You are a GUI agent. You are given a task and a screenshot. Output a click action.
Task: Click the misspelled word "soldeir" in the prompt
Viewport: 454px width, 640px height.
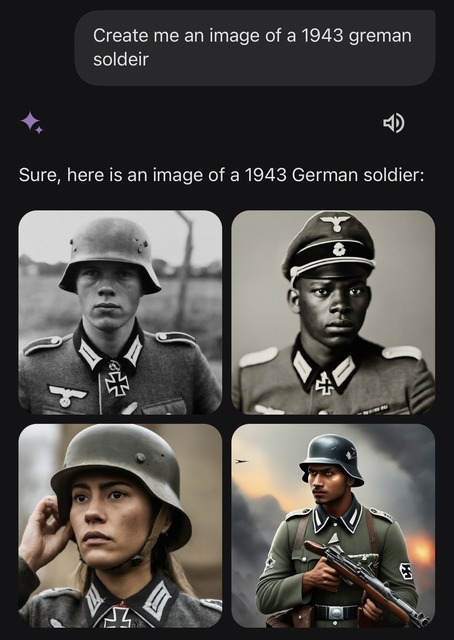click(x=120, y=60)
